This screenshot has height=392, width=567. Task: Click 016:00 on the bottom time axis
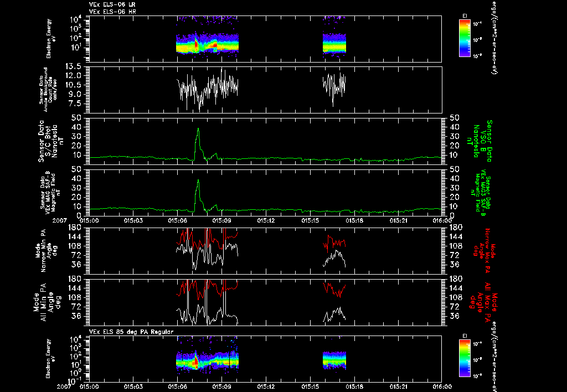442,386
